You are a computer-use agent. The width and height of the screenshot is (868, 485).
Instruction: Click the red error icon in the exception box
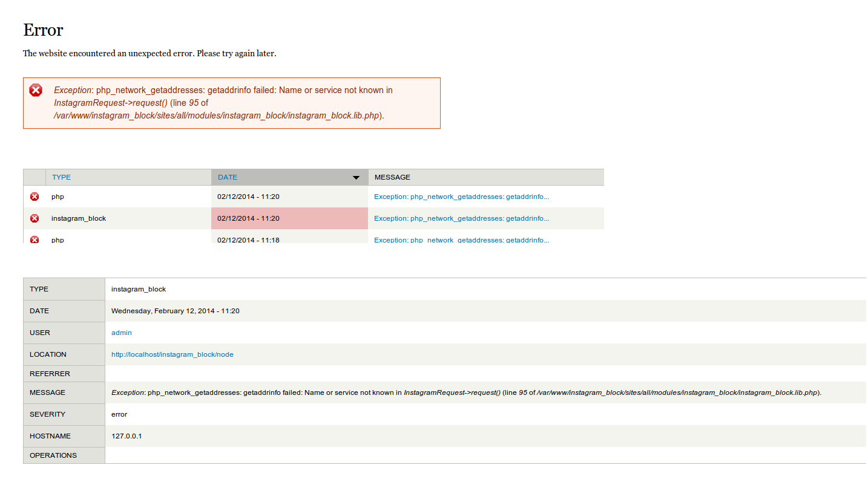36,90
